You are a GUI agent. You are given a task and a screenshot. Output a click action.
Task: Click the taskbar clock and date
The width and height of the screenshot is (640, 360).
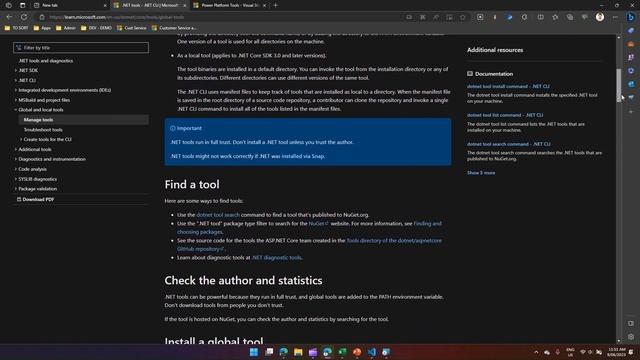[x=616, y=352]
